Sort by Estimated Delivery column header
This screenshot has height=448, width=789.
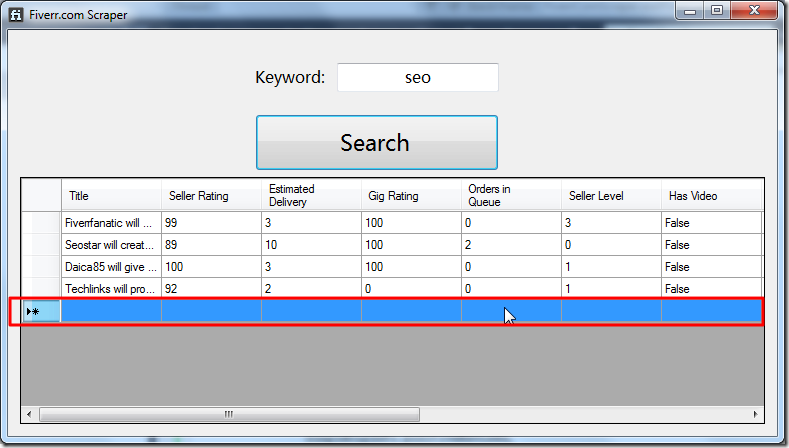tap(311, 195)
